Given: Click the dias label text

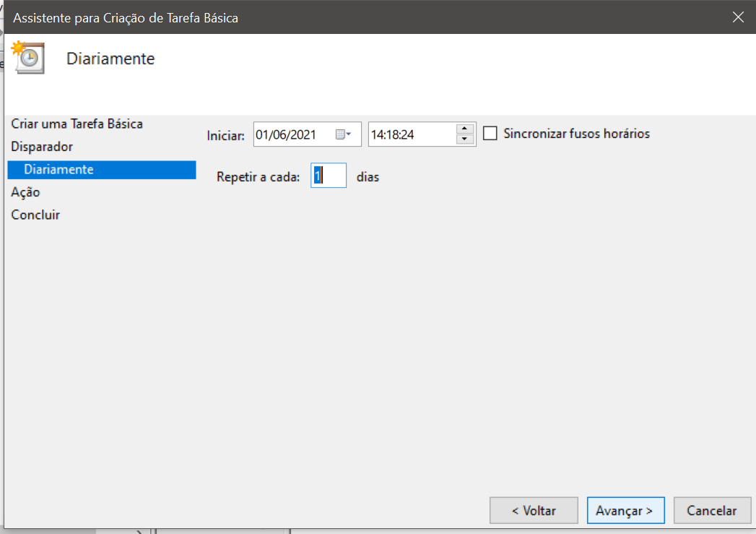Looking at the screenshot, I should (368, 177).
